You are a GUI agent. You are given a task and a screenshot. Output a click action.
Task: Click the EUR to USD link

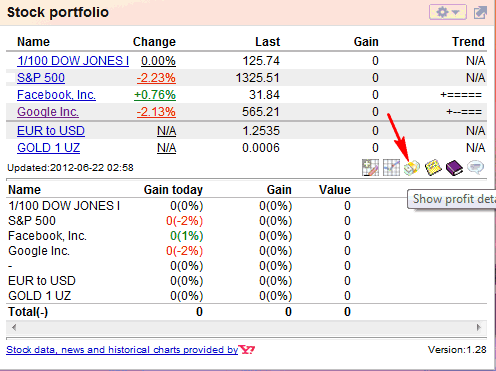(51, 131)
